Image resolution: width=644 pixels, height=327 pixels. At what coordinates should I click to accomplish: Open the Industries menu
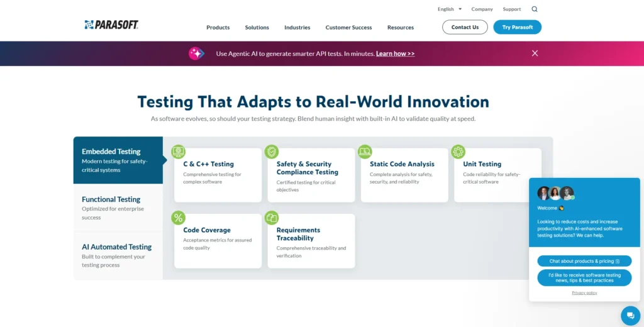pyautogui.click(x=297, y=28)
